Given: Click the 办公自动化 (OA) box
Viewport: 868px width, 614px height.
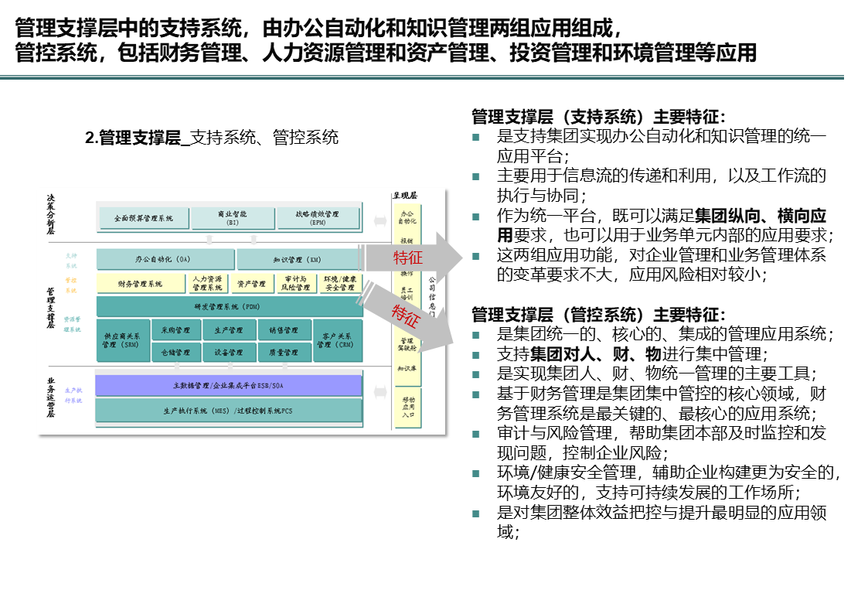Looking at the screenshot, I should click(165, 259).
